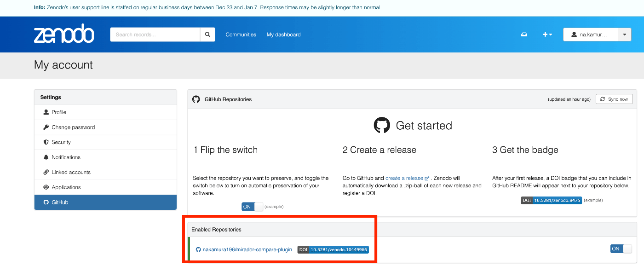Click the bell icon beside Notifications
The height and width of the screenshot is (266, 644).
[46, 157]
